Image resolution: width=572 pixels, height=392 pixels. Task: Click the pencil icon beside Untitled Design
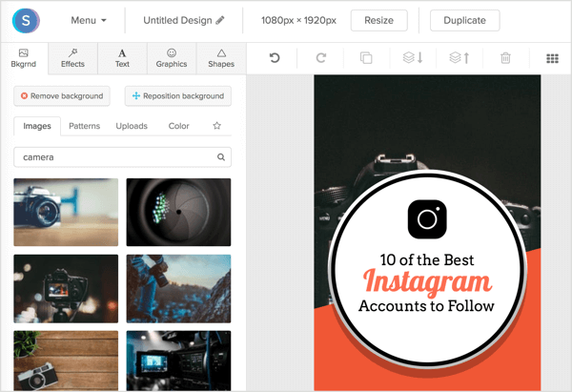pos(220,20)
